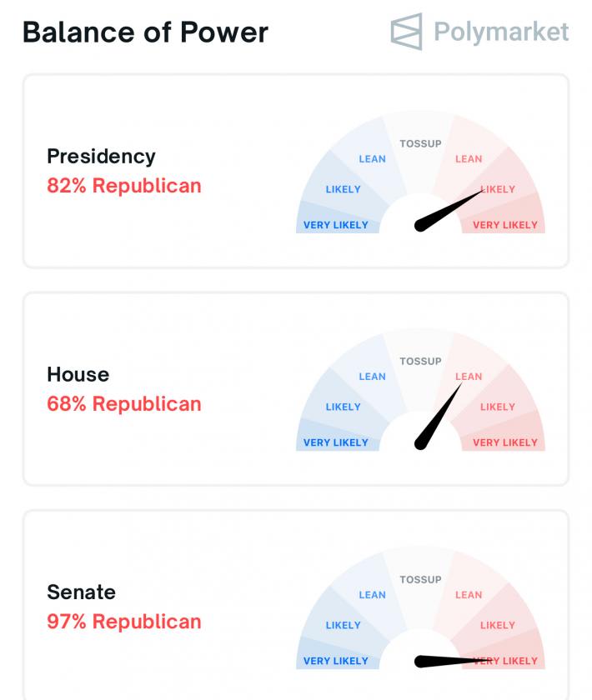Click TOSSUP segment on the Senate gauge

coord(420,580)
